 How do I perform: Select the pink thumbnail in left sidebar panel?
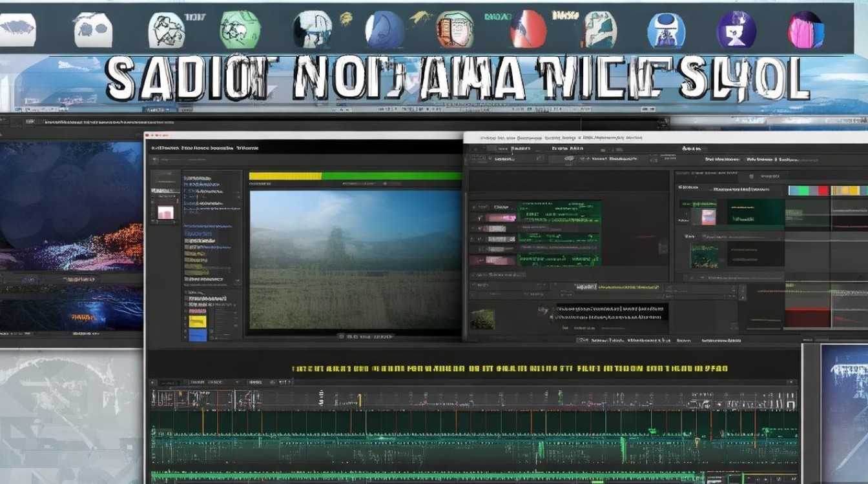[x=166, y=212]
